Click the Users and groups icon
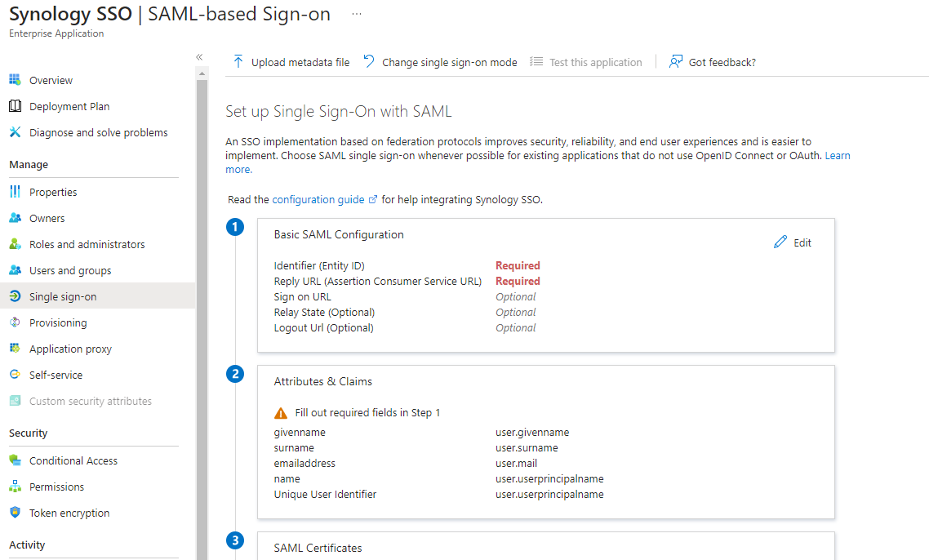 (15, 270)
